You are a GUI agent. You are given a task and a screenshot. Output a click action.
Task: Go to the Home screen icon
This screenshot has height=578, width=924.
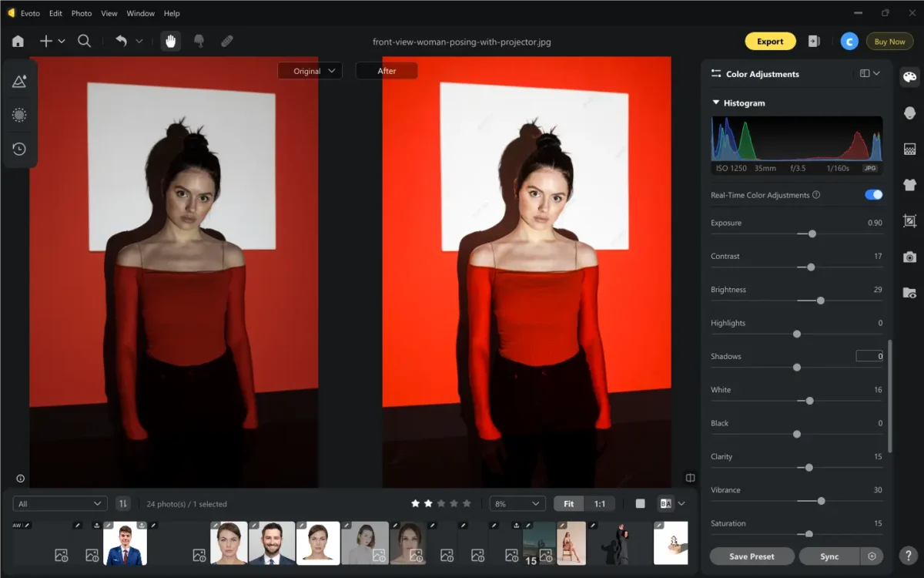pos(18,42)
